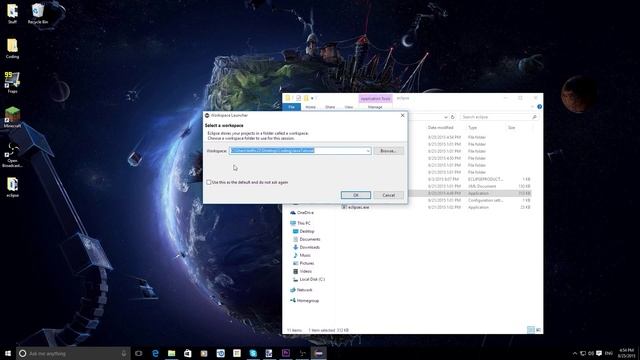Sort by the Date modified column header
Screen dimensions: 640x360
coord(441,128)
